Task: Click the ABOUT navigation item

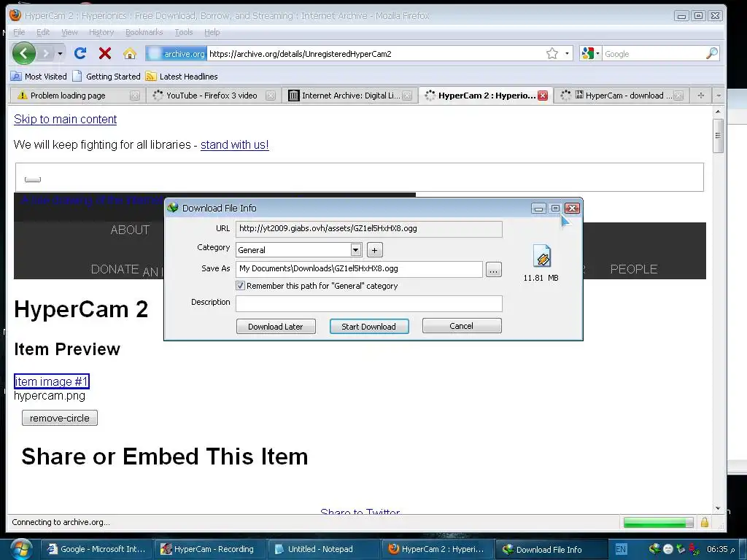Action: click(x=130, y=230)
